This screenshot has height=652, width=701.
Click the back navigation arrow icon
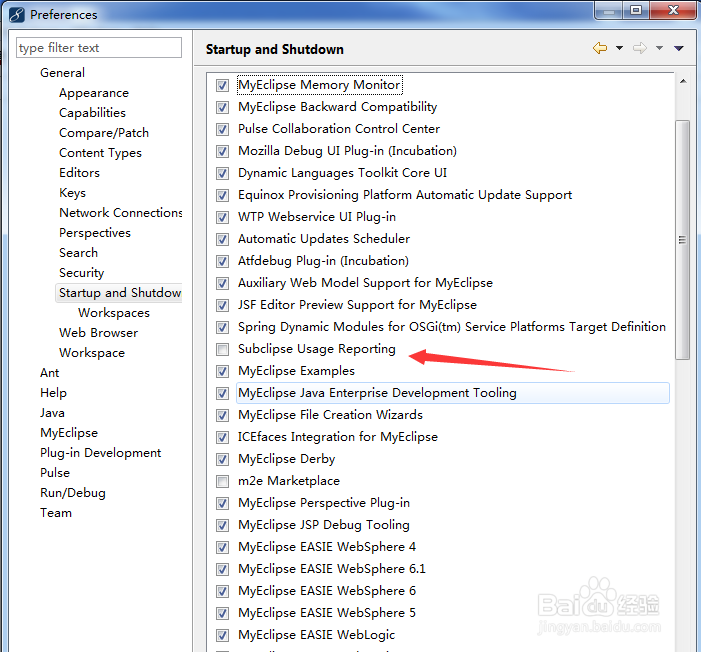pyautogui.click(x=600, y=48)
